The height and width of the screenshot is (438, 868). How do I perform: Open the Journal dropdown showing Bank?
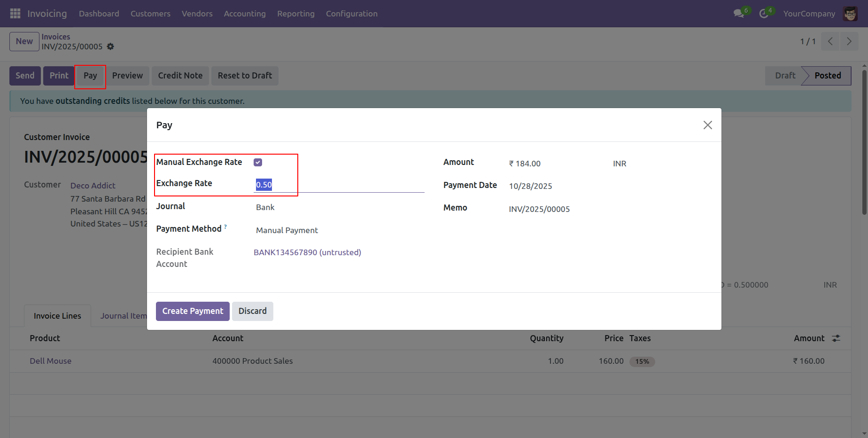click(338, 207)
